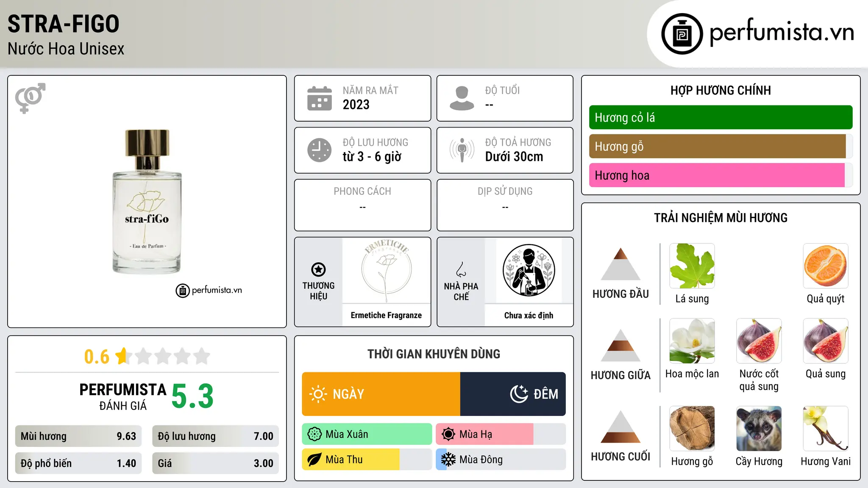The image size is (868, 488).
Task: Click the Thời gian khuyên dùng heading
Action: point(434,354)
